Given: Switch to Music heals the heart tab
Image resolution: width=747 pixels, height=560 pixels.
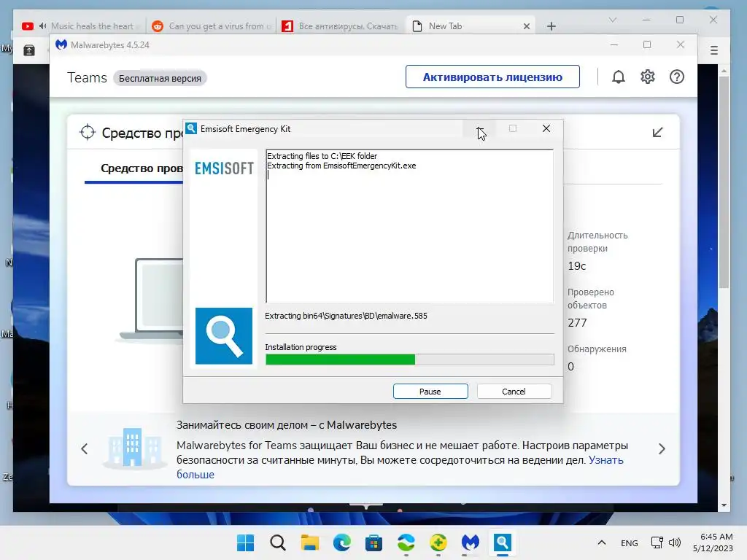Looking at the screenshot, I should [x=92, y=26].
